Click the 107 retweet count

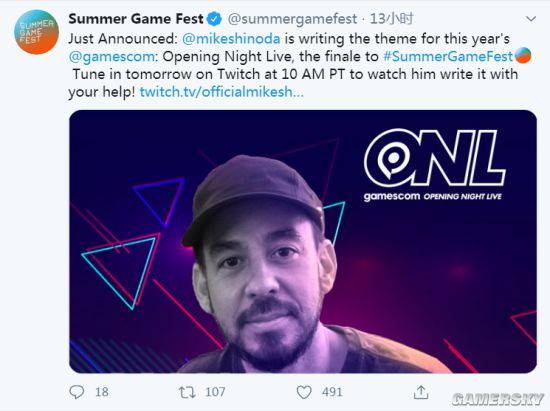[215, 392]
